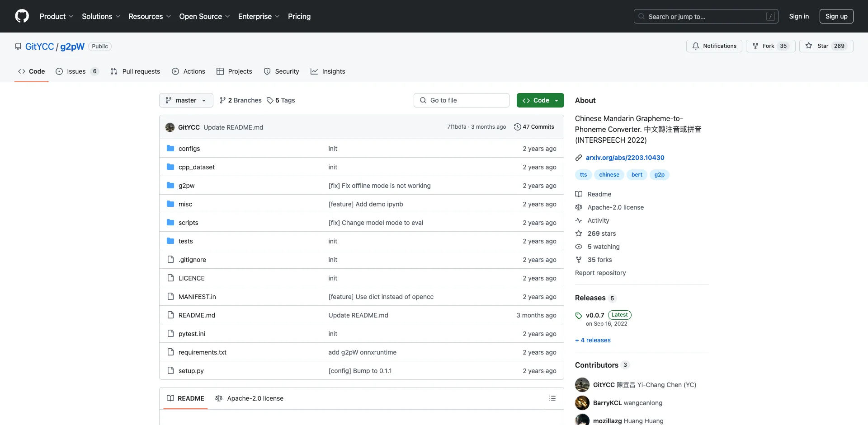Open the Actions tab
The height and width of the screenshot is (425, 868).
pyautogui.click(x=189, y=71)
